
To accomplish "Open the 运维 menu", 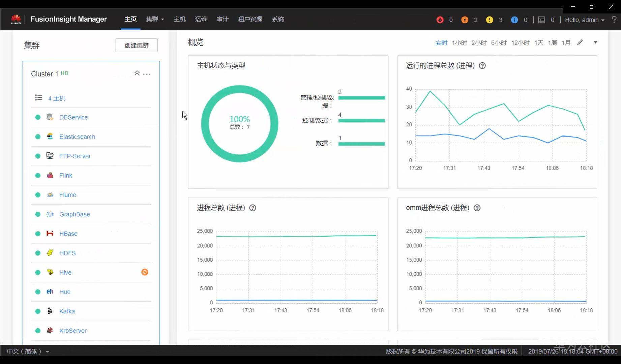I will pyautogui.click(x=201, y=19).
